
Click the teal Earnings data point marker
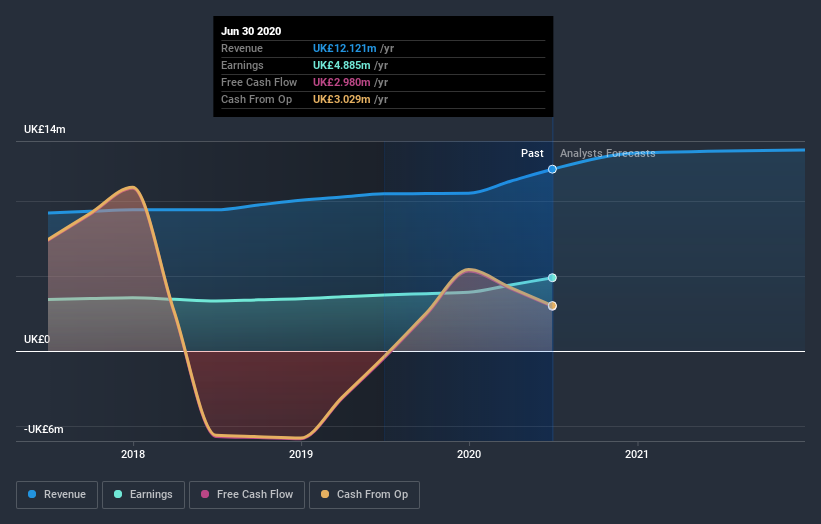pyautogui.click(x=552, y=277)
